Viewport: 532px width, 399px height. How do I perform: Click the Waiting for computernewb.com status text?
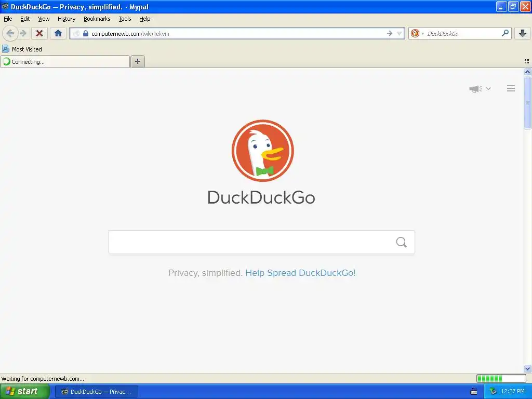[43, 379]
